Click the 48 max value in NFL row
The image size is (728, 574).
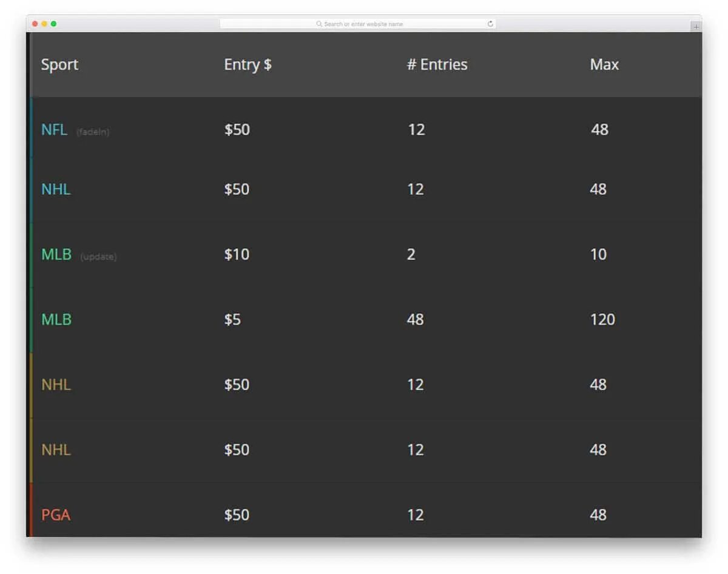tap(599, 129)
